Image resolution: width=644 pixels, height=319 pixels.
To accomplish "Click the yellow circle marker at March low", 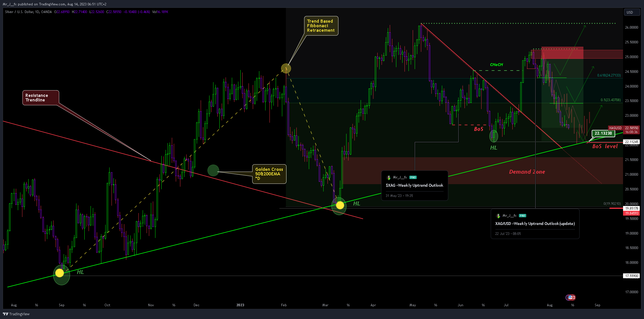I will coord(340,205).
